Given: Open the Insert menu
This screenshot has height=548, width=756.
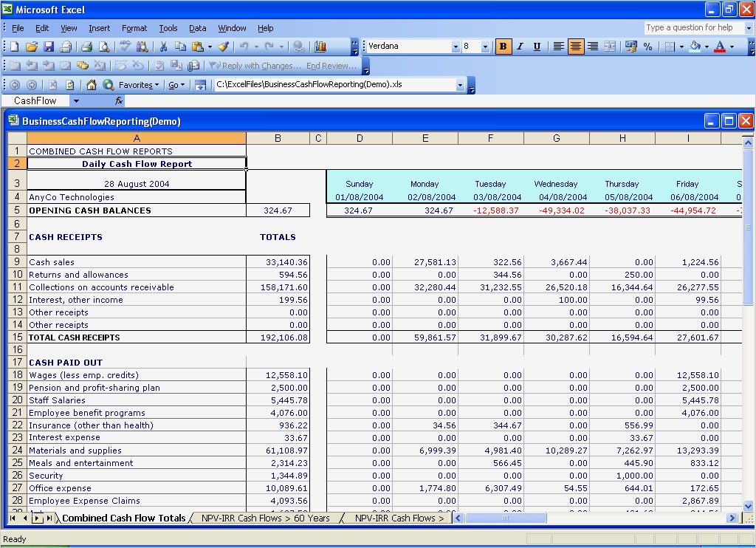Looking at the screenshot, I should tap(100, 28).
